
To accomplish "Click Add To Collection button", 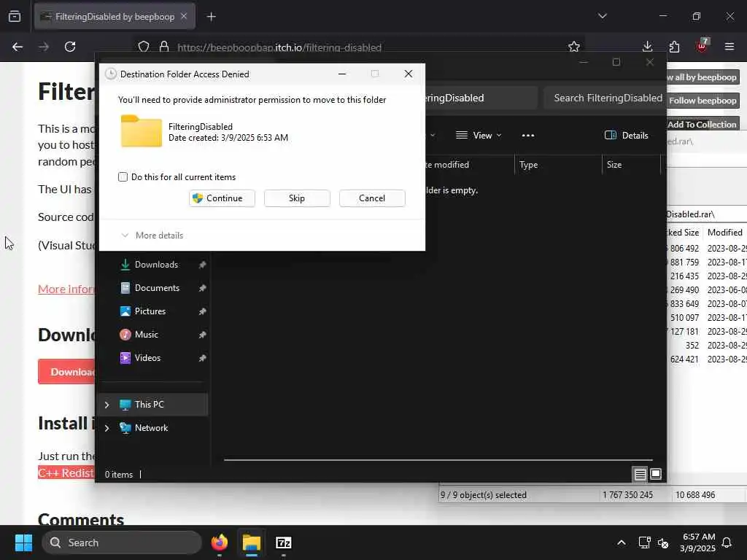I will pos(703,124).
